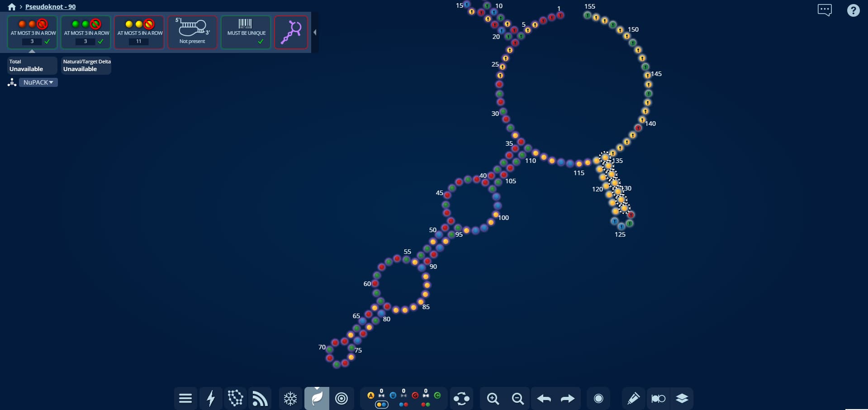Switch to target mode bullseye icon
Image resolution: width=868 pixels, height=410 pixels.
[342, 398]
